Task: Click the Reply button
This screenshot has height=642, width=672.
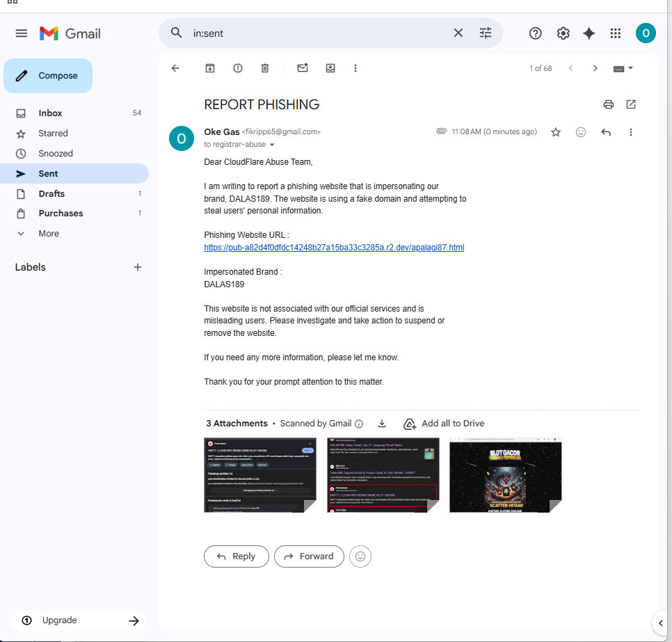Action: tap(237, 556)
